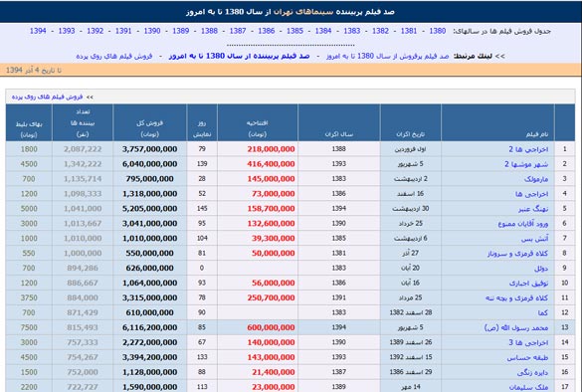This screenshot has height=392, width=582.
Task: Select release date '28 اسفند 1382'
Action: [x=411, y=312]
